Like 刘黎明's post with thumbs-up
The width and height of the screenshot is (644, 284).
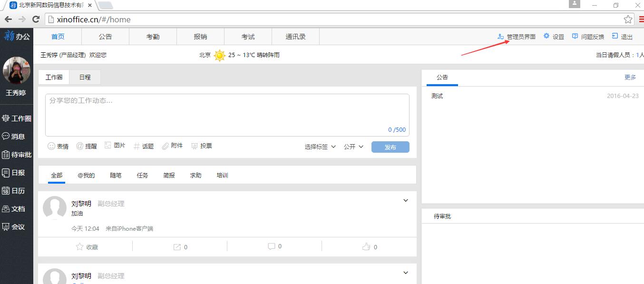pyautogui.click(x=366, y=247)
